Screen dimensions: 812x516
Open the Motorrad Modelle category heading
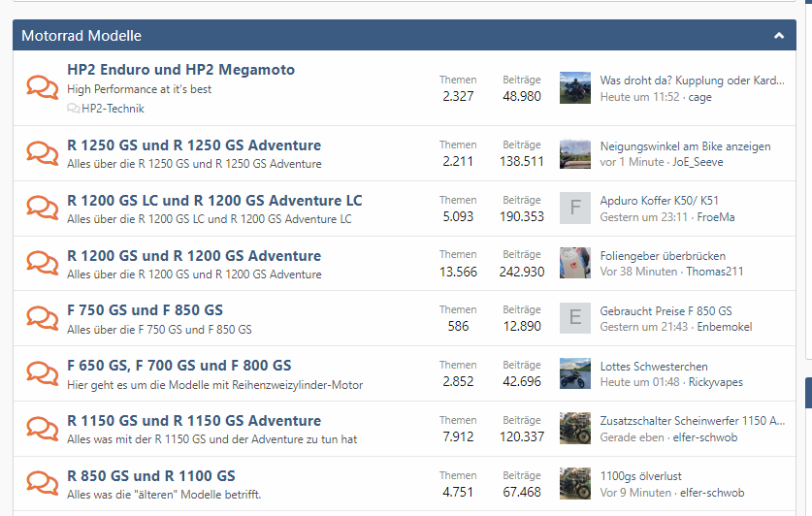[x=81, y=36]
